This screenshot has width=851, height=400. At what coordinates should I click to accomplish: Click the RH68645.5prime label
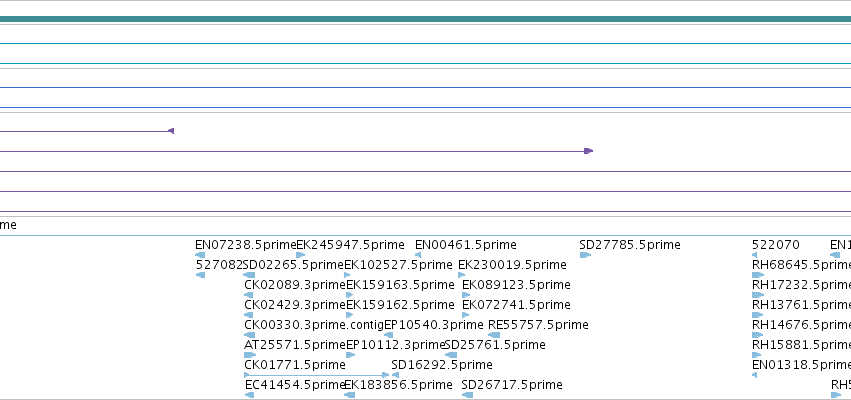[x=802, y=265]
